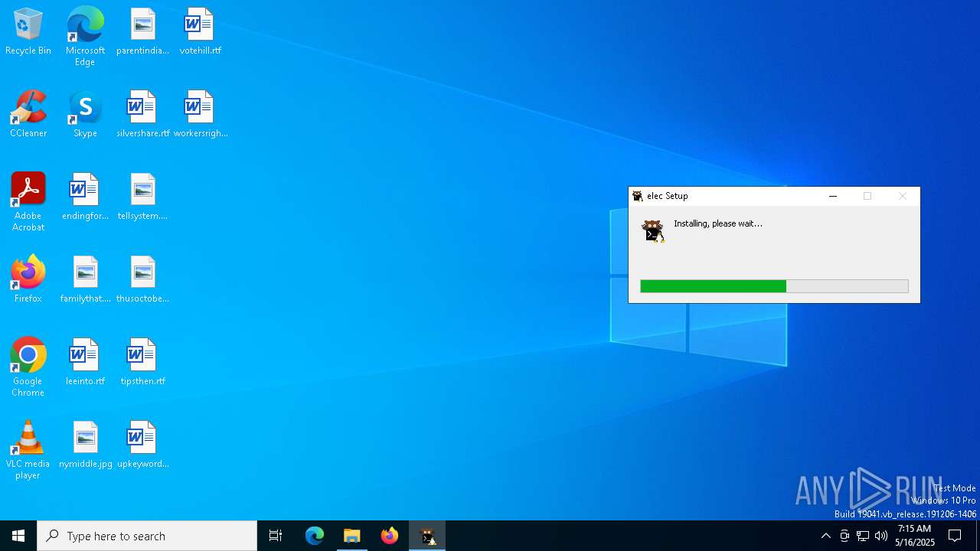Select the tipsthen.rtf document icon
This screenshot has height=551, width=980.
[142, 363]
